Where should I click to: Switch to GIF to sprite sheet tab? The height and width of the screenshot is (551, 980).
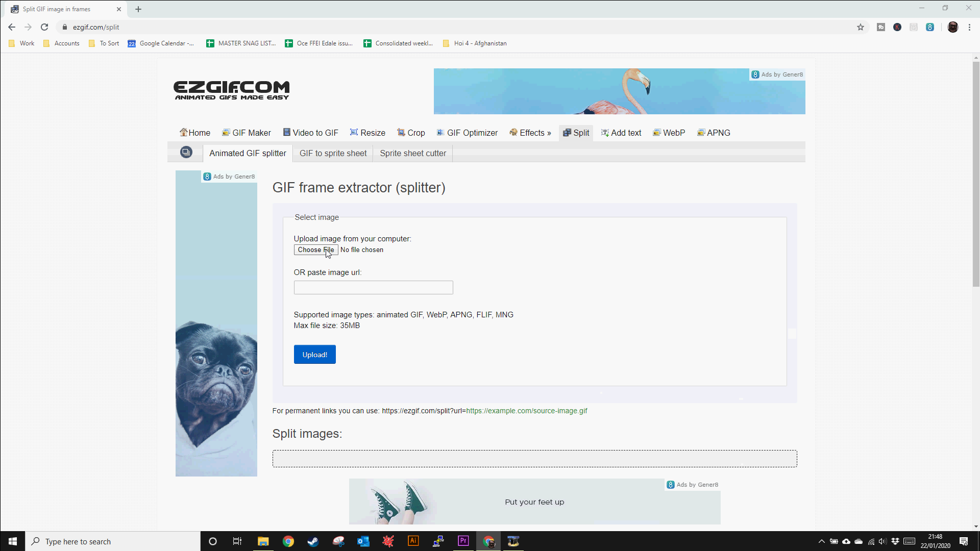333,153
